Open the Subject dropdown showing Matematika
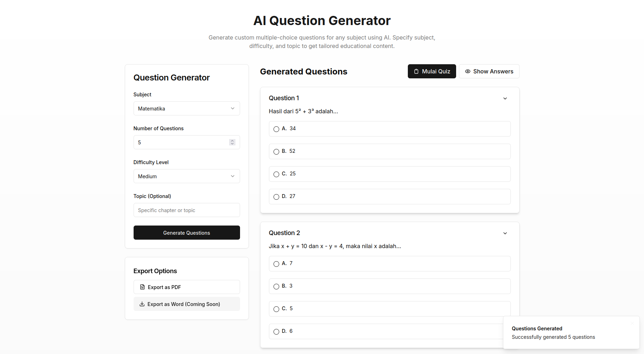 (186, 108)
